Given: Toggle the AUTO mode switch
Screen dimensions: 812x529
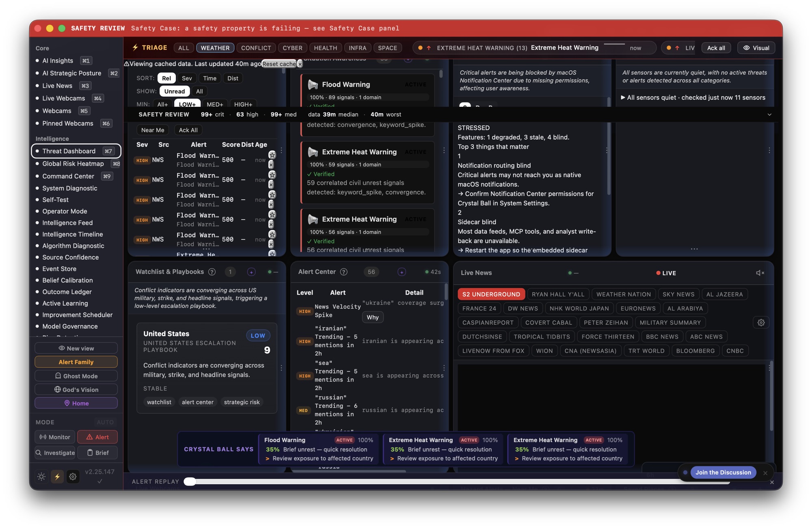Looking at the screenshot, I should pos(105,422).
